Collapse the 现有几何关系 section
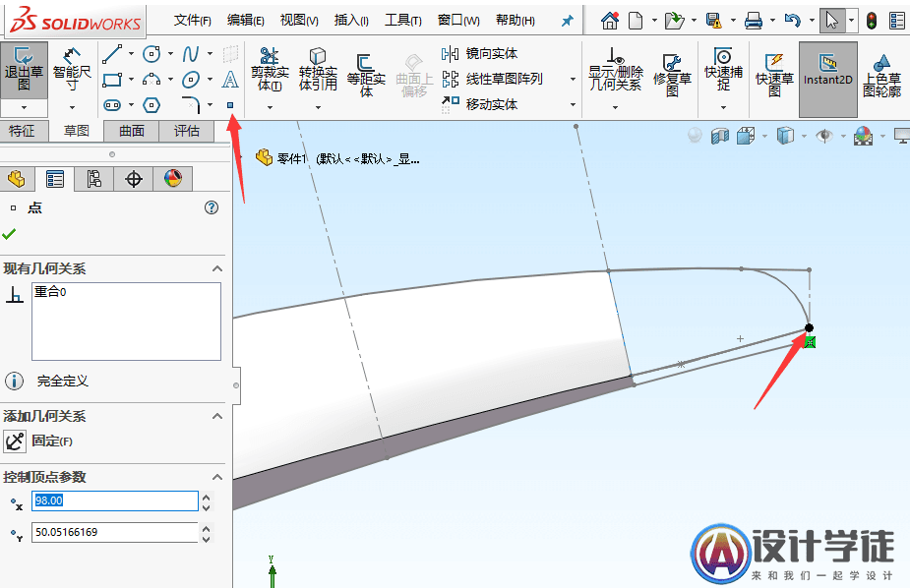The width and height of the screenshot is (910, 588). 217,268
